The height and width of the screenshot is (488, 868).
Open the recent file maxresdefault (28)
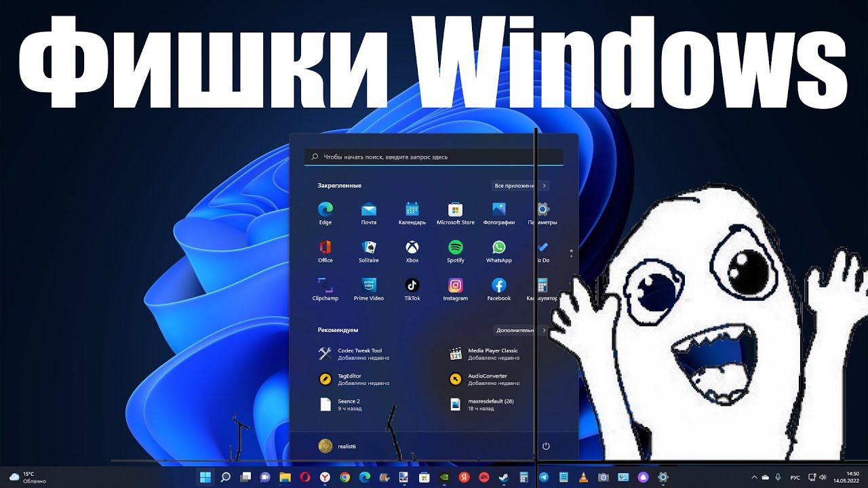click(482, 405)
